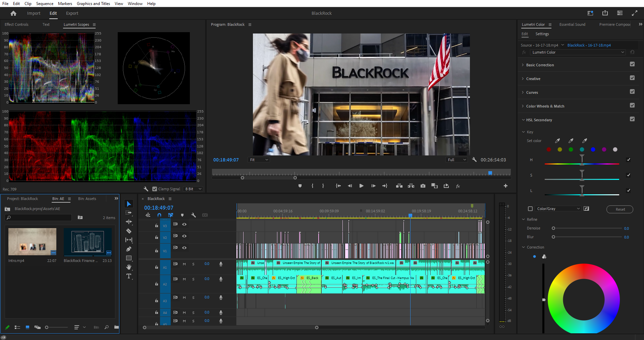The image size is (644, 340).
Task: Open Lumetri Settings tab link
Action: pos(542,34)
